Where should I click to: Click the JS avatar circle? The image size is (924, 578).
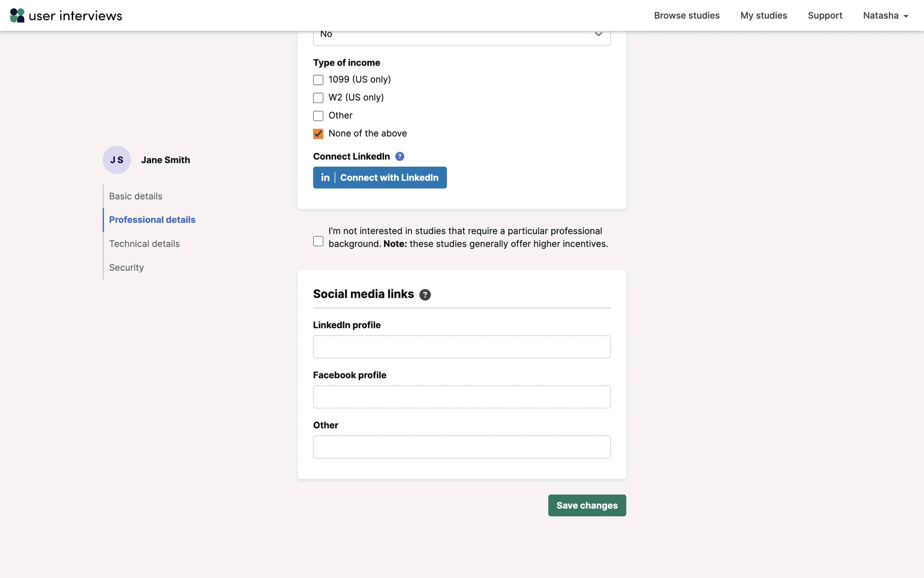116,160
